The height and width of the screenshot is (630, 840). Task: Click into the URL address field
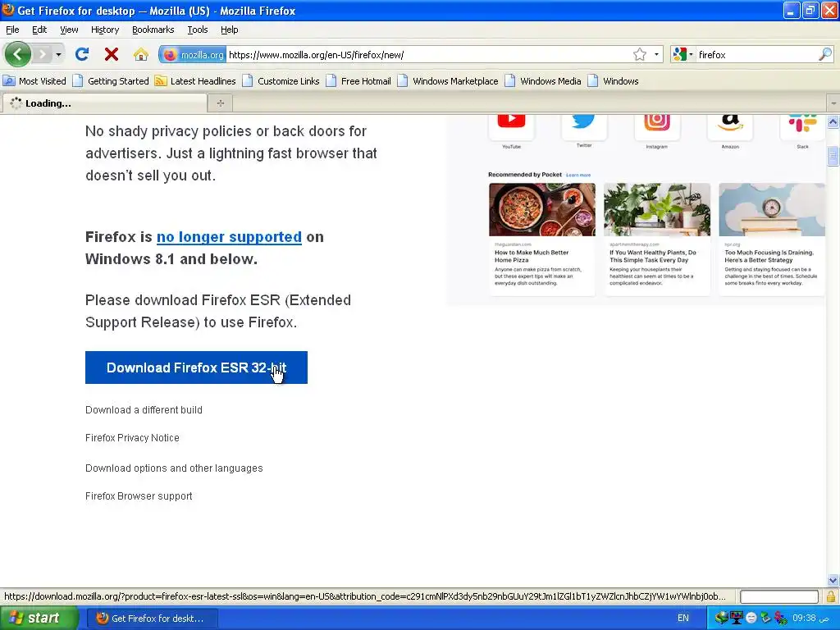(x=428, y=55)
